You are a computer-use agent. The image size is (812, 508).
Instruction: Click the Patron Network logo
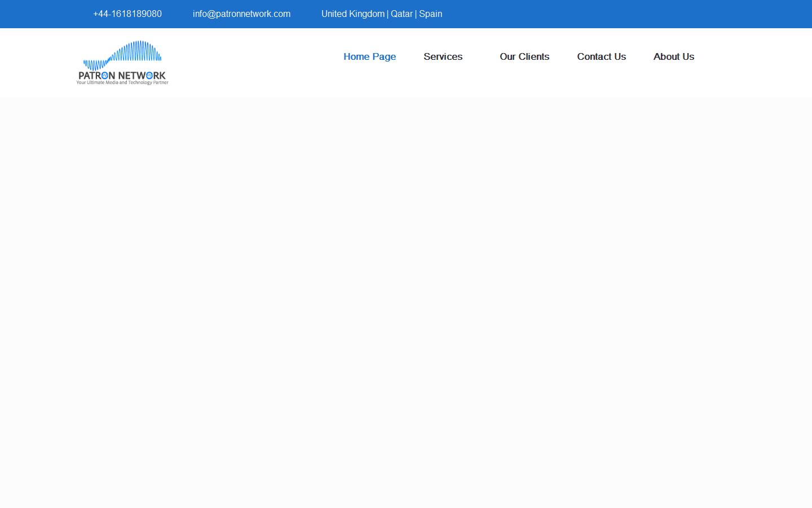pos(122,62)
